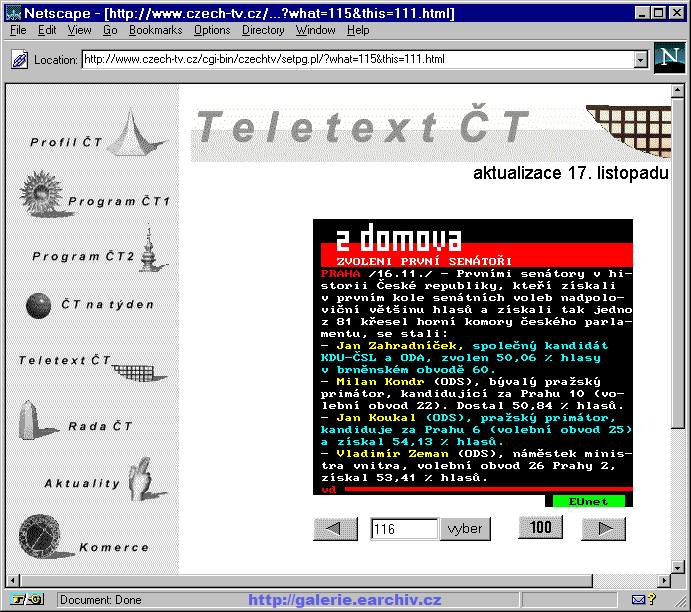691x612 pixels.
Task: Click vertical scrollbar down arrow
Action: [678, 567]
